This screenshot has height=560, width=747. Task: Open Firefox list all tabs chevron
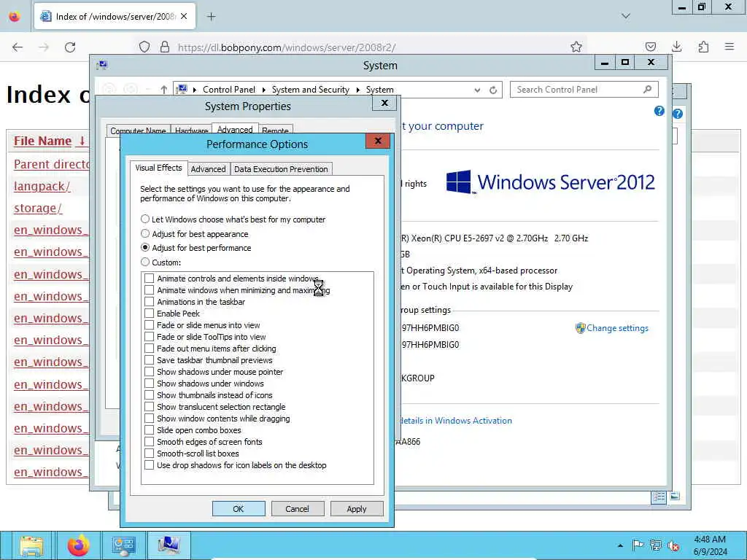(626, 16)
